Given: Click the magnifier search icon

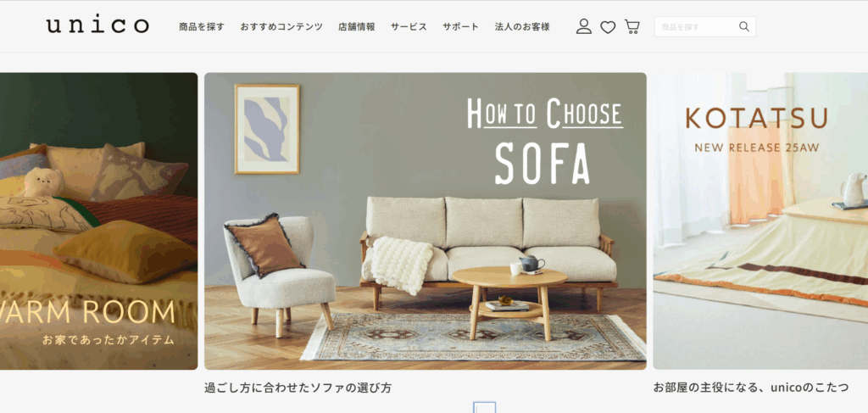Looking at the screenshot, I should pyautogui.click(x=744, y=26).
